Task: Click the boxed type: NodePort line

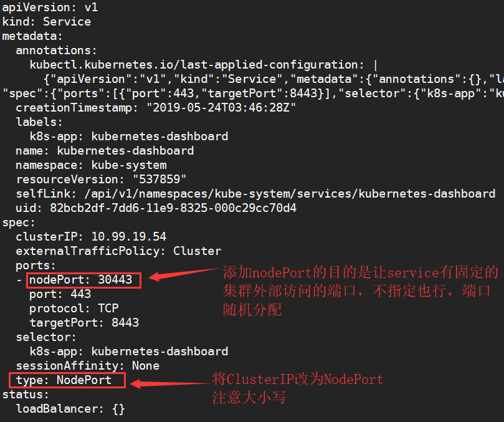Action: pyautogui.click(x=67, y=380)
